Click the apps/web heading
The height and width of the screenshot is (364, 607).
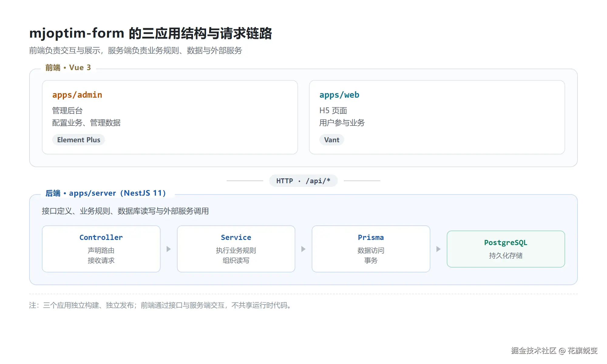tap(339, 95)
